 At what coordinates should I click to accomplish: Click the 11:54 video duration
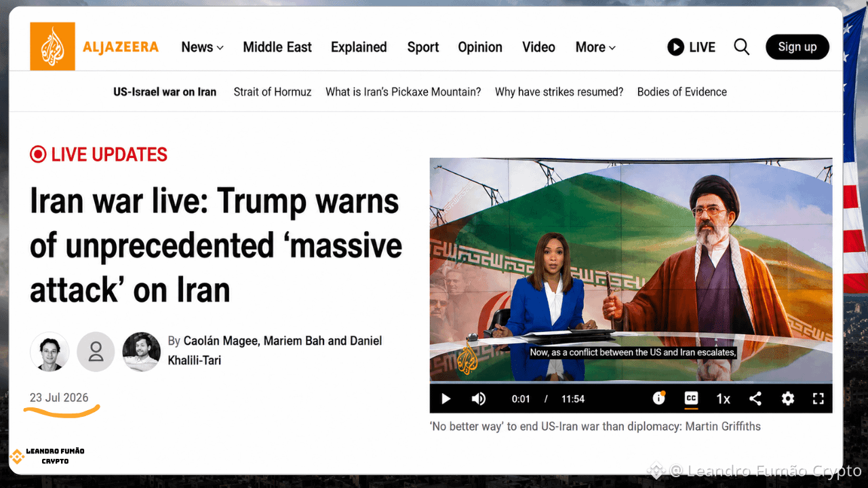coord(573,399)
